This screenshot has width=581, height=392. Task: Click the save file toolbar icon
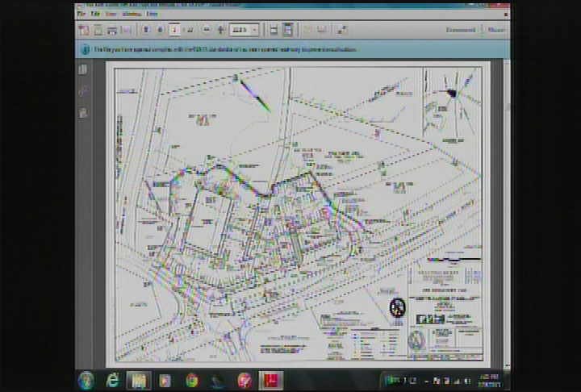click(x=98, y=30)
